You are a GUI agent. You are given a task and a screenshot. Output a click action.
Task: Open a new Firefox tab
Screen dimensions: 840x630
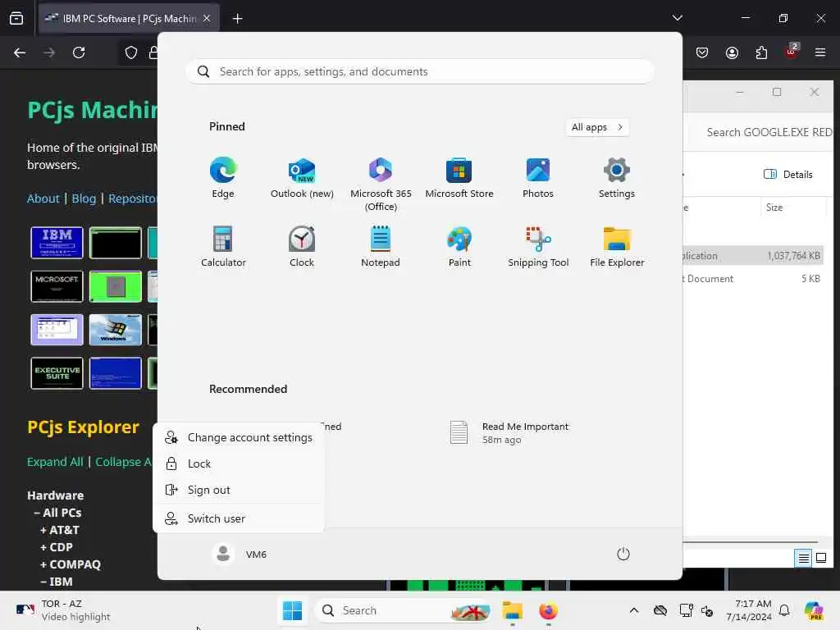coord(237,19)
